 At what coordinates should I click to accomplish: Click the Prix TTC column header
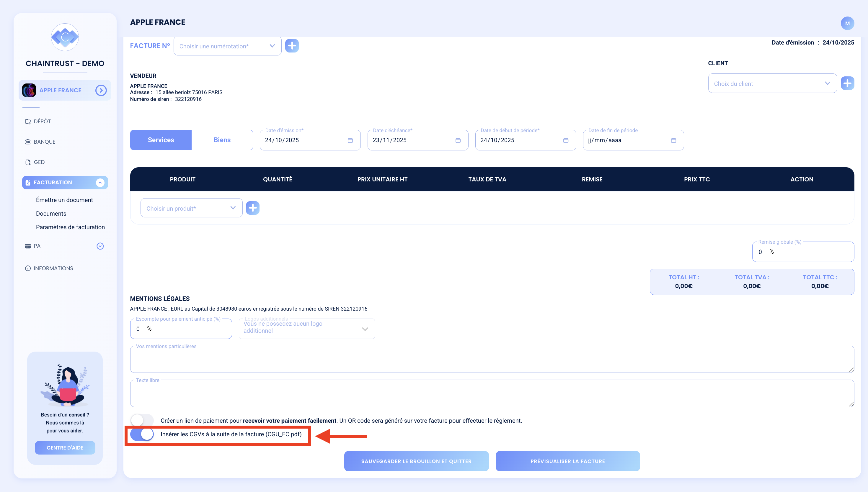(696, 179)
